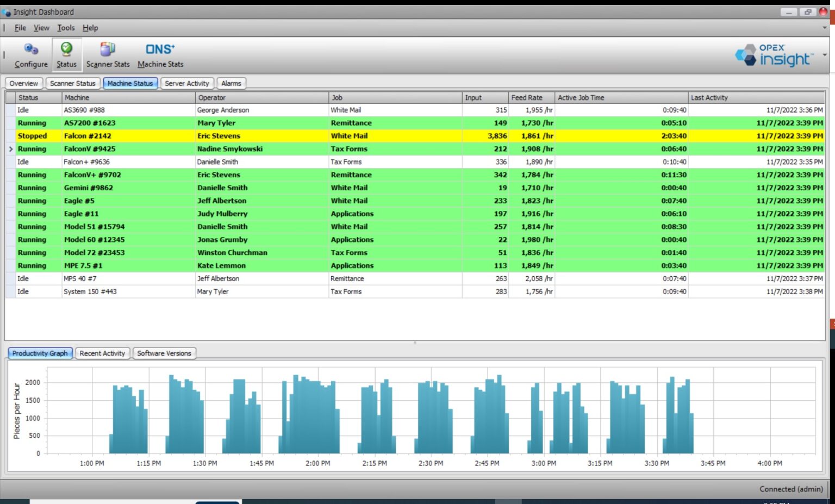835x504 pixels.
Task: Open the View menu
Action: point(41,28)
